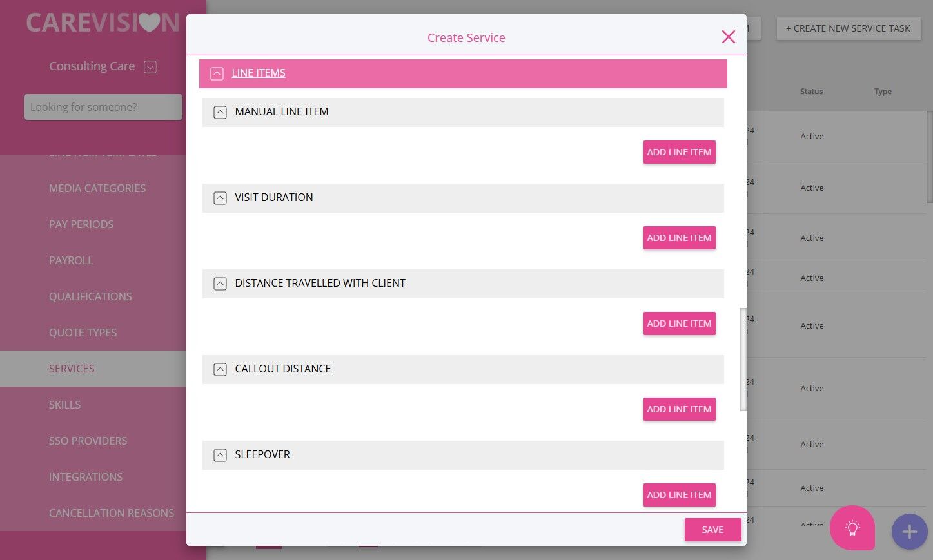The height and width of the screenshot is (560, 933).
Task: Add line item under Callout Distance
Action: coord(679,409)
